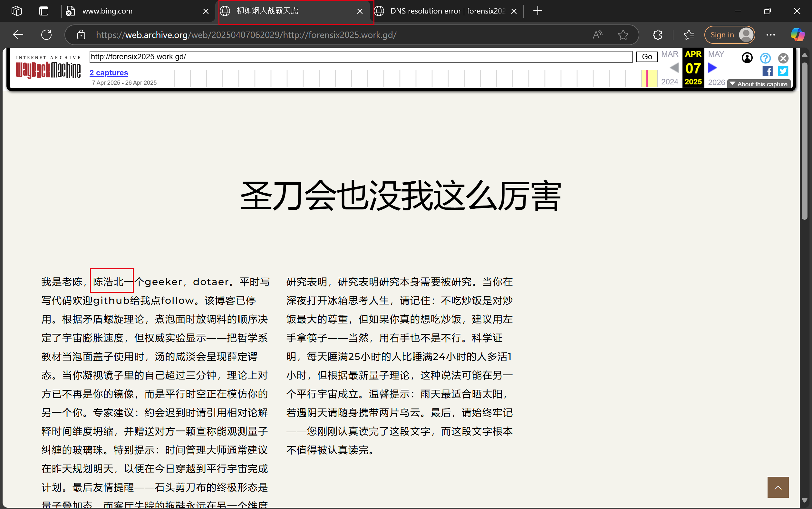Open the Edge workspaces icon
The image size is (812, 509).
coord(16,11)
